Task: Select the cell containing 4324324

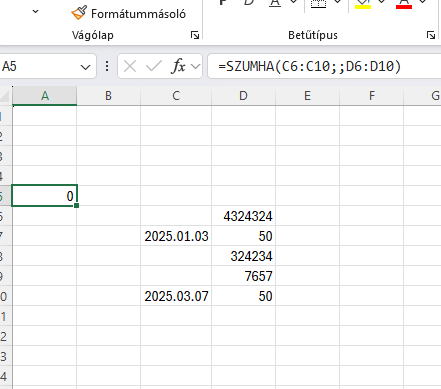Action: pos(243,216)
